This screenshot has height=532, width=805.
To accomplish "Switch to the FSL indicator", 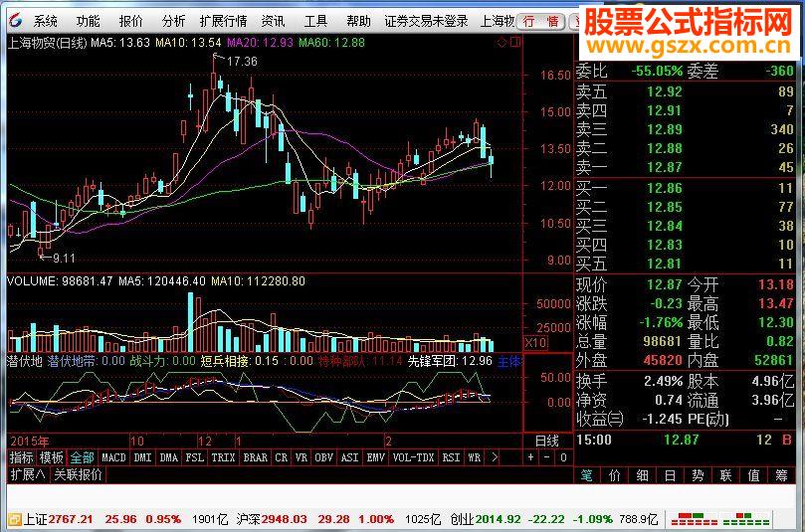I will (195, 457).
